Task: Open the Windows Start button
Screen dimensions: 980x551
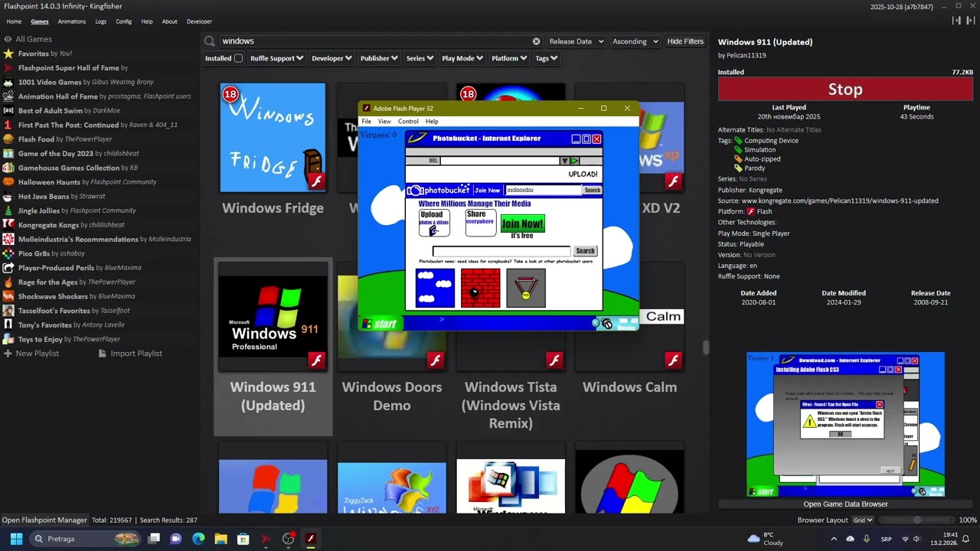Action: (x=16, y=539)
